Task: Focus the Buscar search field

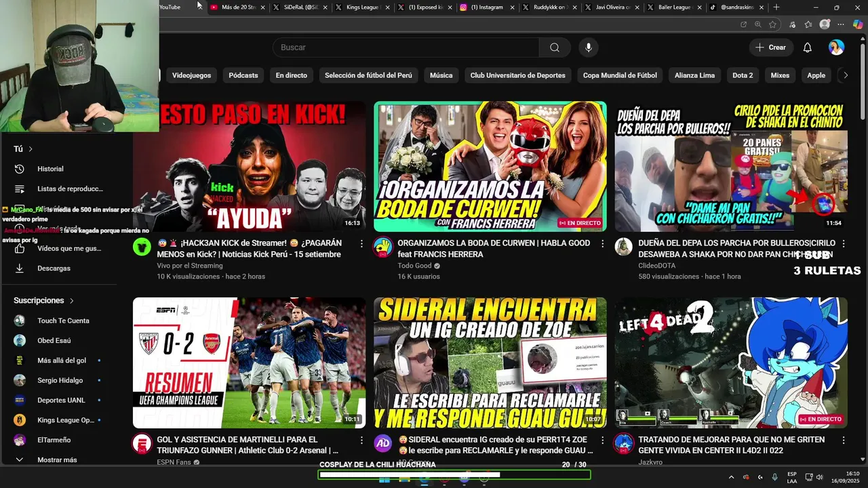Action: coord(406,47)
